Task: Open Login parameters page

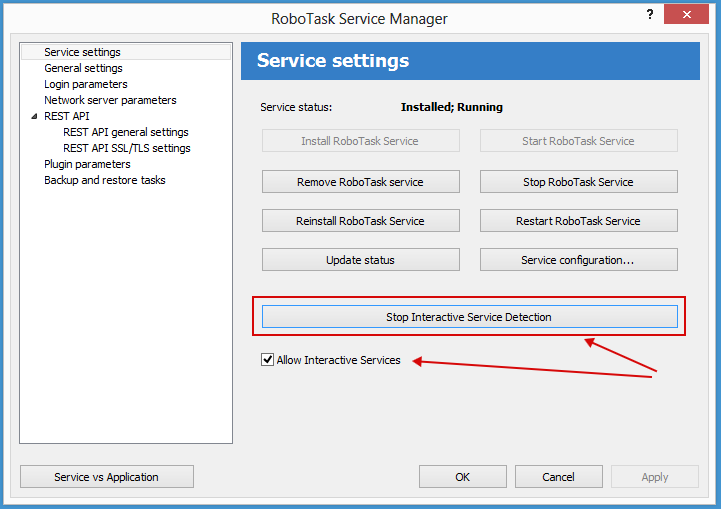Action: (86, 84)
